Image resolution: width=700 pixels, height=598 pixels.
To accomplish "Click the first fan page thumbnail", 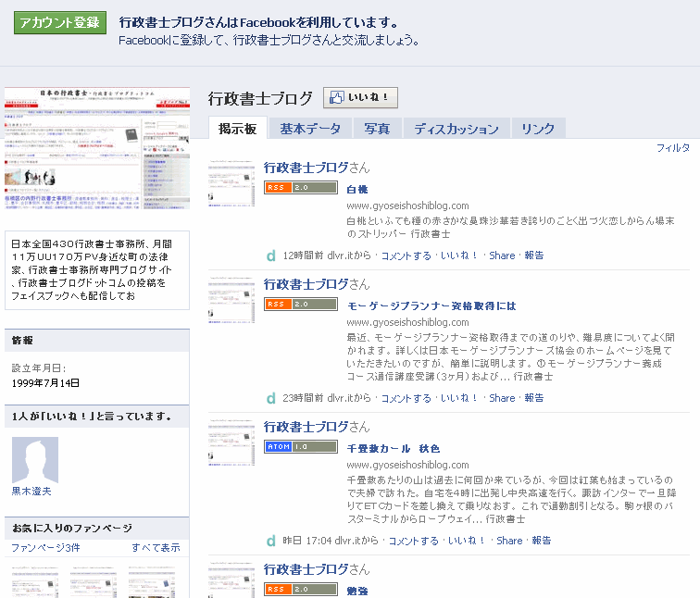I will (35, 582).
